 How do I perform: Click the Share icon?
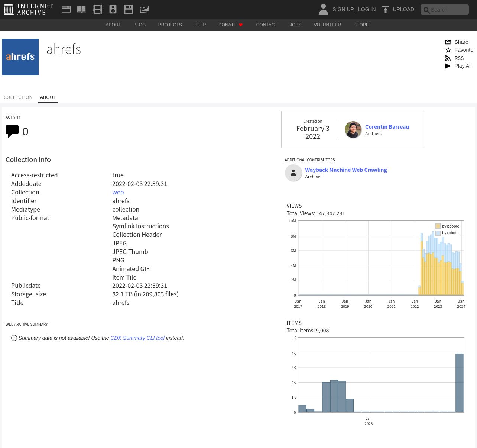[x=448, y=42]
